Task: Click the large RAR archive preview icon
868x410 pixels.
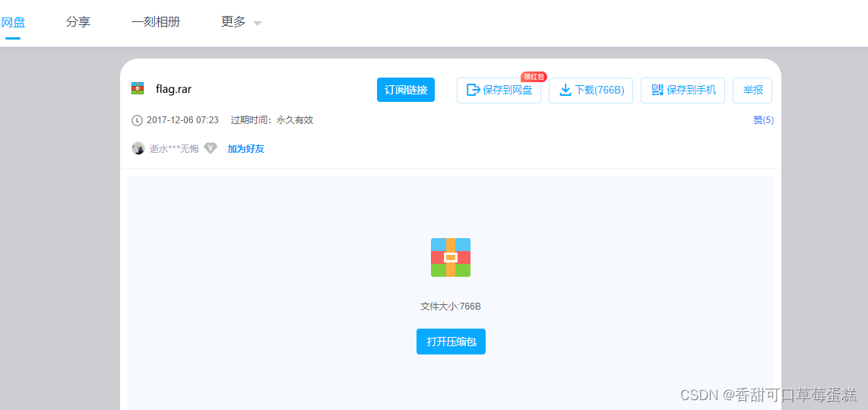Action: tap(451, 257)
